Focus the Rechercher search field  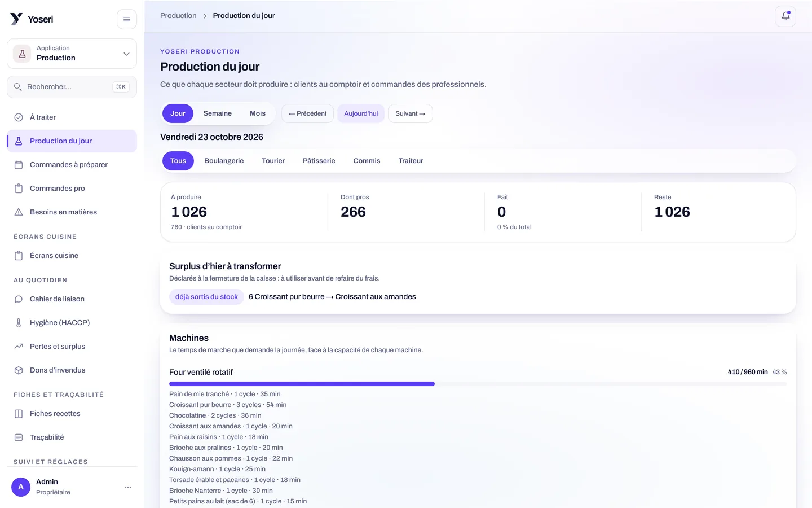72,87
